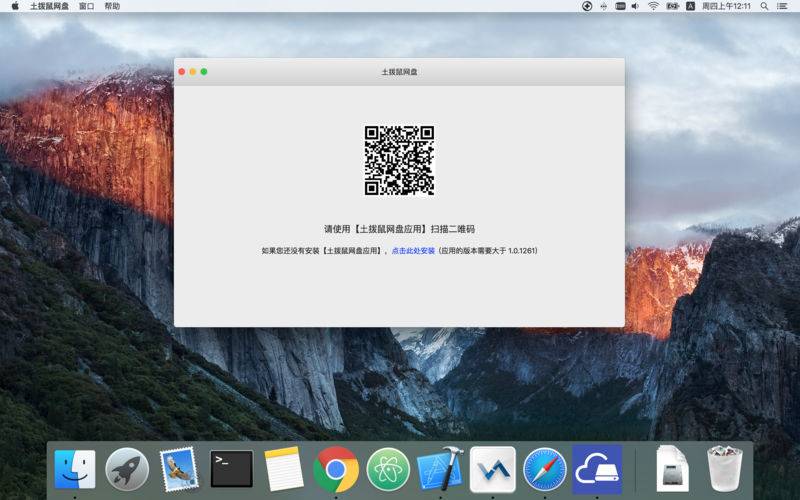800x500 pixels.
Task: Open the 土拨鼠网盘 app menu
Action: 49,6
